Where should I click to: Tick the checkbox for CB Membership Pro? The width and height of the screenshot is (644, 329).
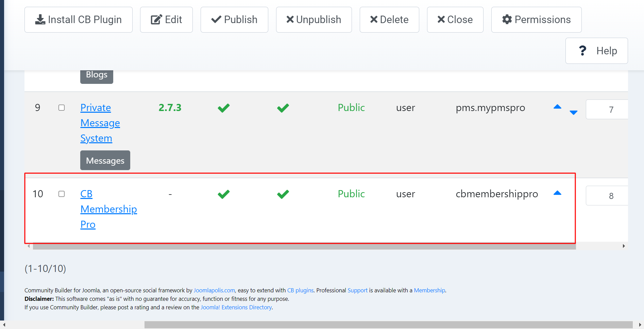[x=62, y=194]
